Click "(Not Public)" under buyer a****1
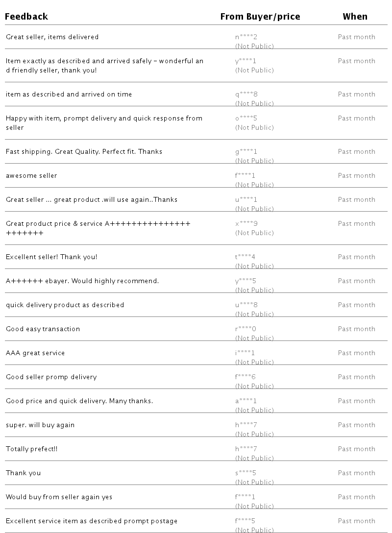 pos(254,410)
